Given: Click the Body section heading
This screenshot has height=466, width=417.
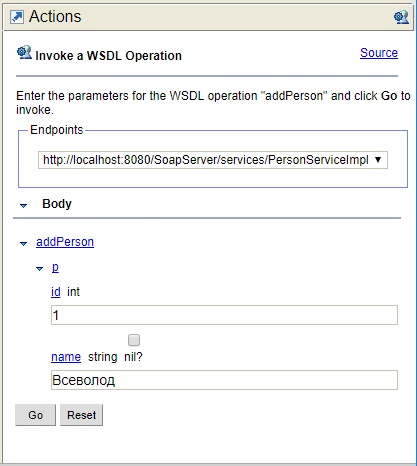Looking at the screenshot, I should 57,204.
